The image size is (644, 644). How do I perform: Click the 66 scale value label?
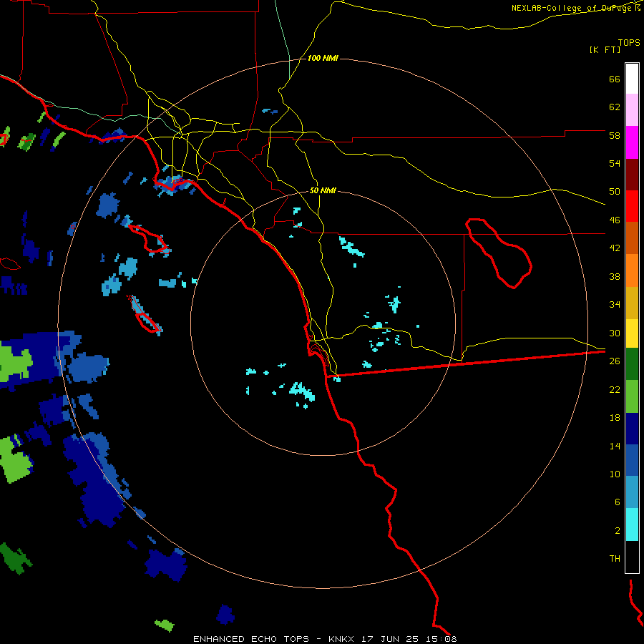[615, 79]
